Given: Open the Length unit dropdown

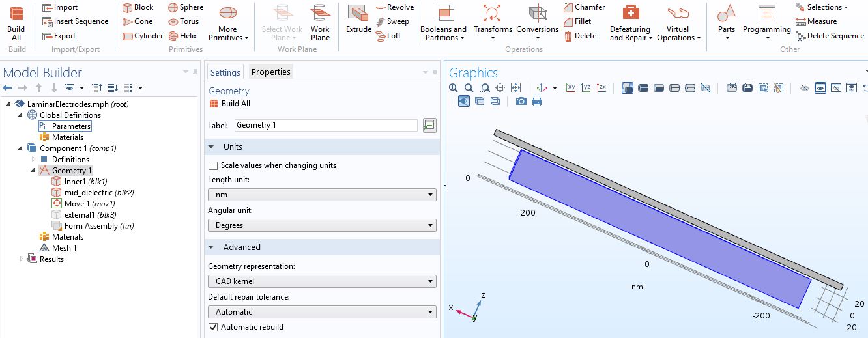Looking at the screenshot, I should pyautogui.click(x=322, y=195).
